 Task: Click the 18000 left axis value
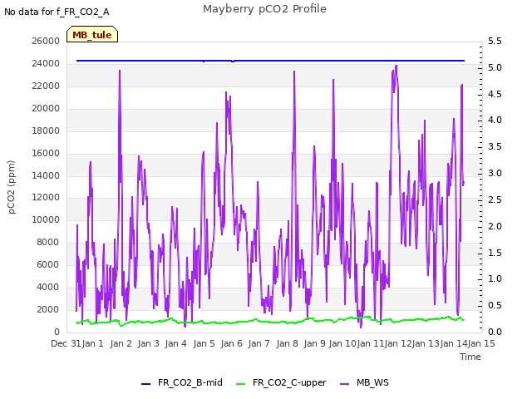coord(46,131)
